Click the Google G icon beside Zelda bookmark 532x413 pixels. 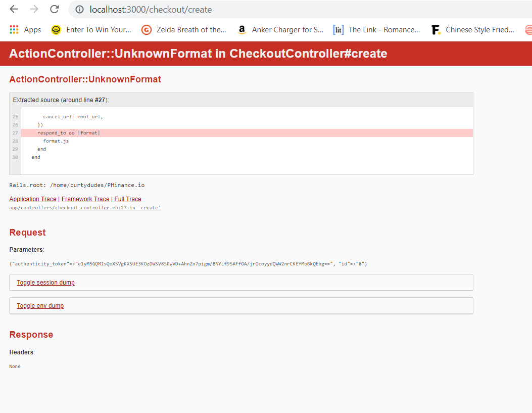click(146, 29)
